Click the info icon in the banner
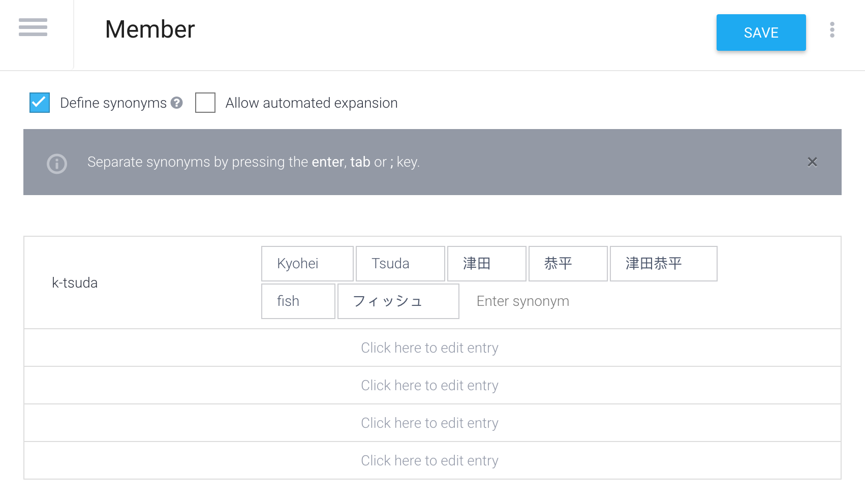 (57, 164)
